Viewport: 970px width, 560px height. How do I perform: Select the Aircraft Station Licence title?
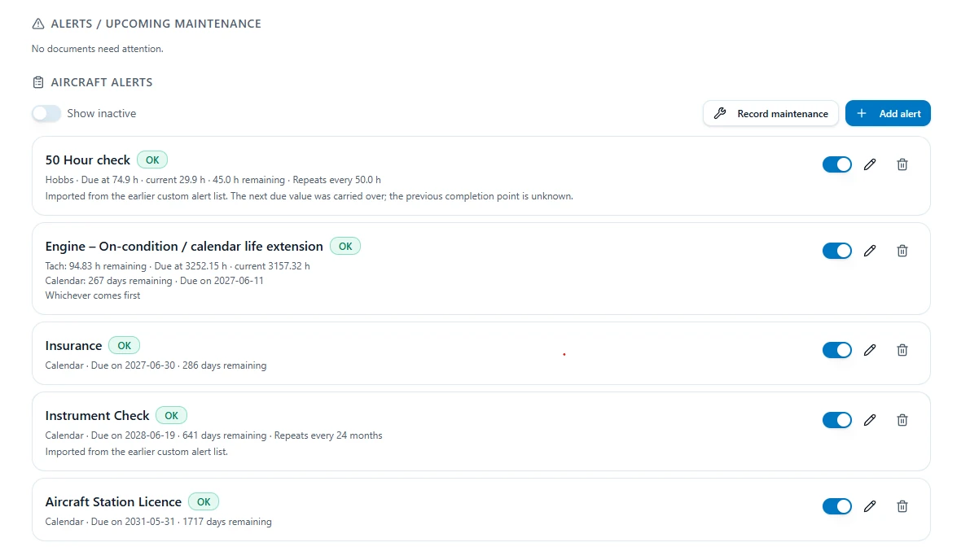[x=113, y=502]
